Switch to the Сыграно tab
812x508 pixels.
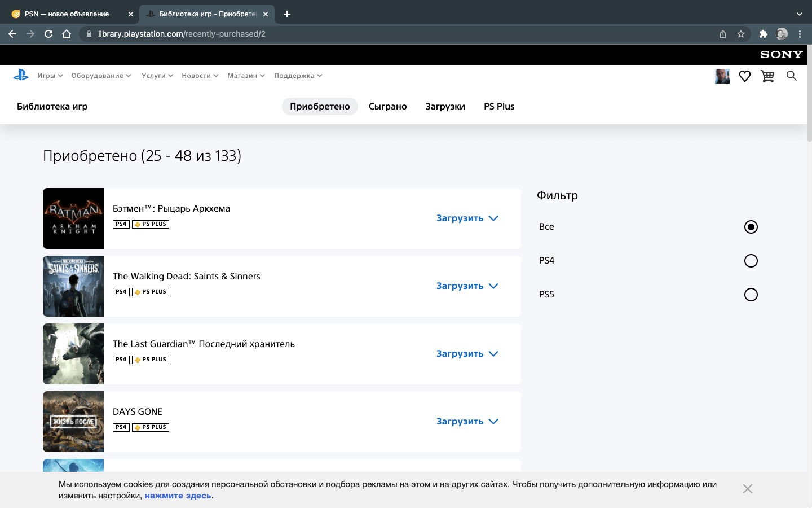[x=388, y=106]
